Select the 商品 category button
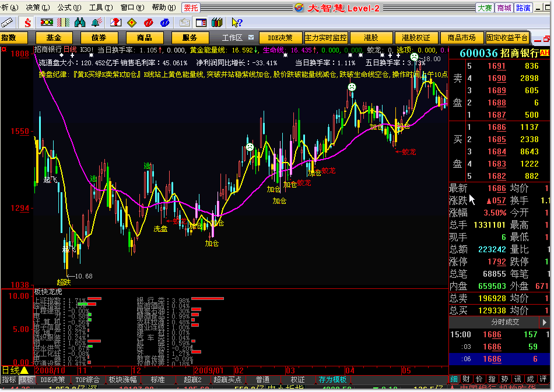This screenshot has height=392, width=554. tap(145, 38)
